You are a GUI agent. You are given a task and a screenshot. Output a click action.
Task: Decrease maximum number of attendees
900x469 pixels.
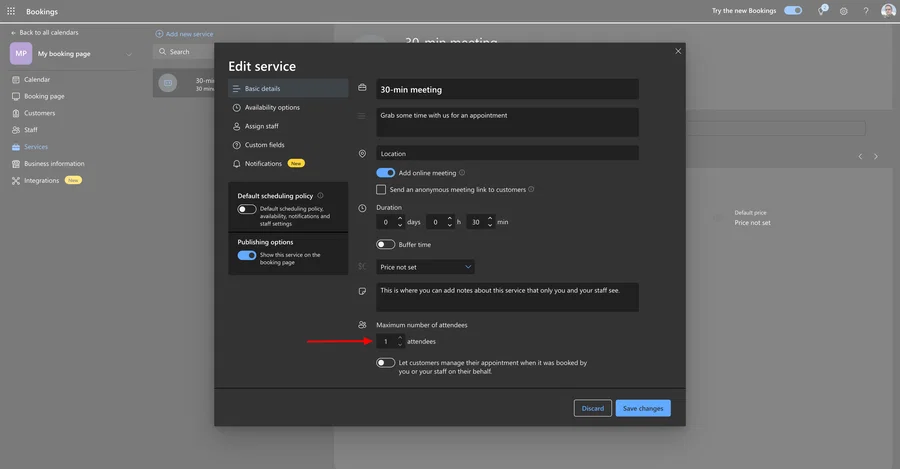point(400,344)
